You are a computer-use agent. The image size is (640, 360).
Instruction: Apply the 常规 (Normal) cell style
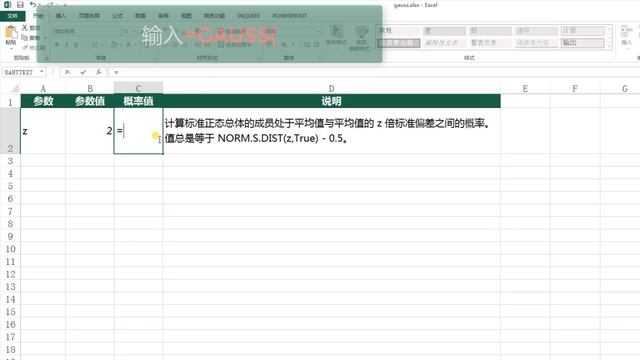point(398,31)
